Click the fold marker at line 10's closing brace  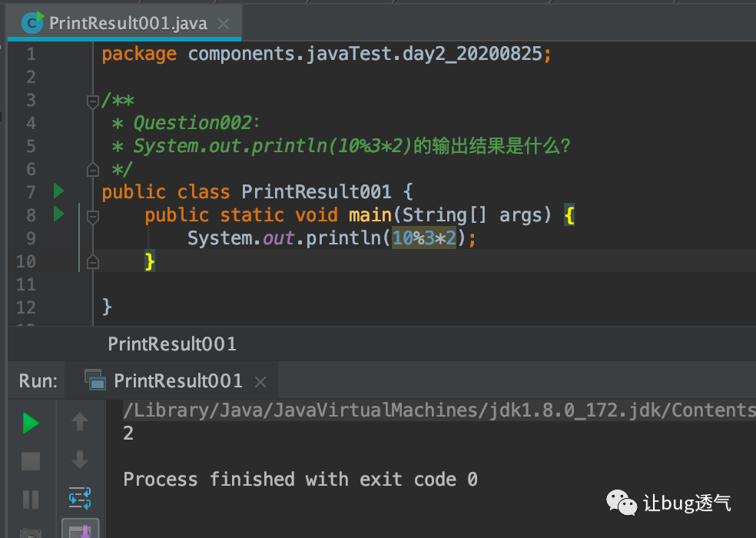pos(92,262)
